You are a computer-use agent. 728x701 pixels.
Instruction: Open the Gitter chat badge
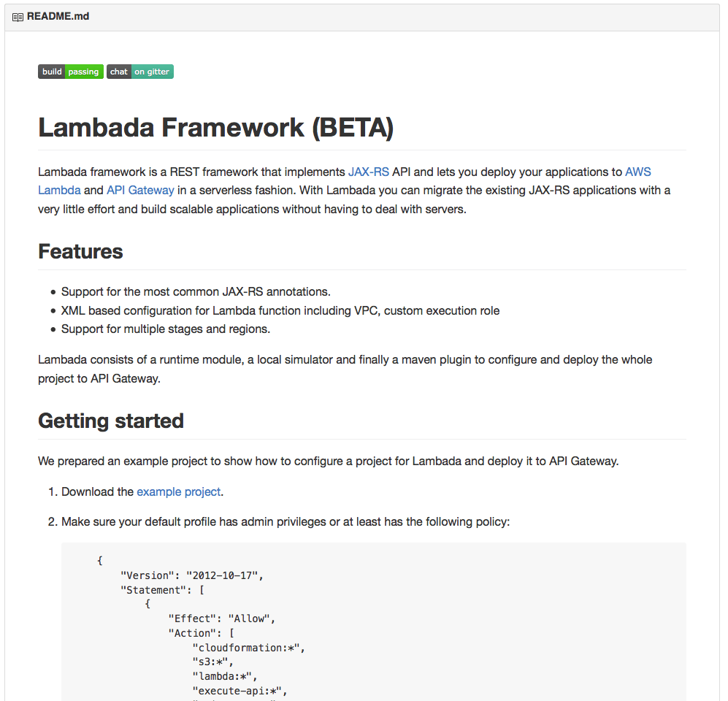pyautogui.click(x=139, y=72)
